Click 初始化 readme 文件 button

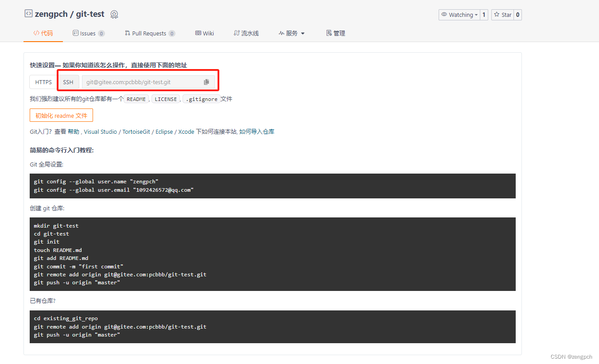61,115
